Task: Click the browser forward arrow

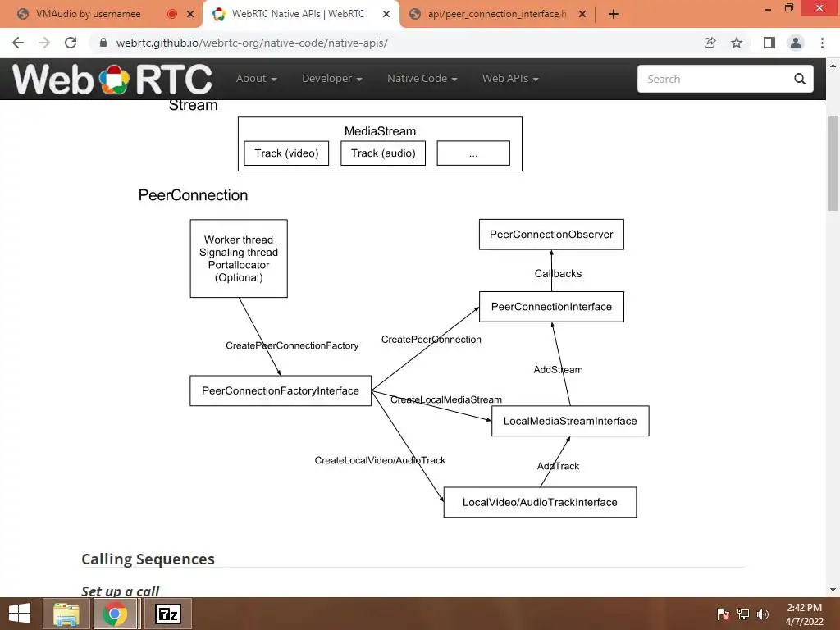Action: pyautogui.click(x=44, y=43)
